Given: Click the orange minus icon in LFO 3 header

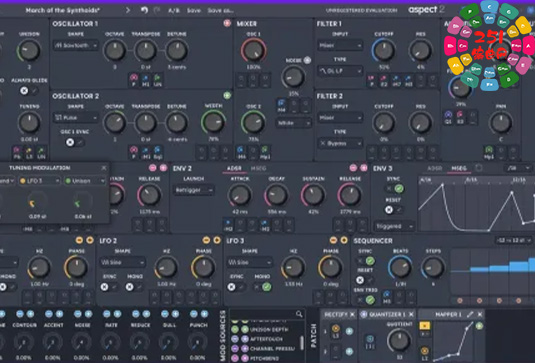Looking at the screenshot, I should coord(333,240).
